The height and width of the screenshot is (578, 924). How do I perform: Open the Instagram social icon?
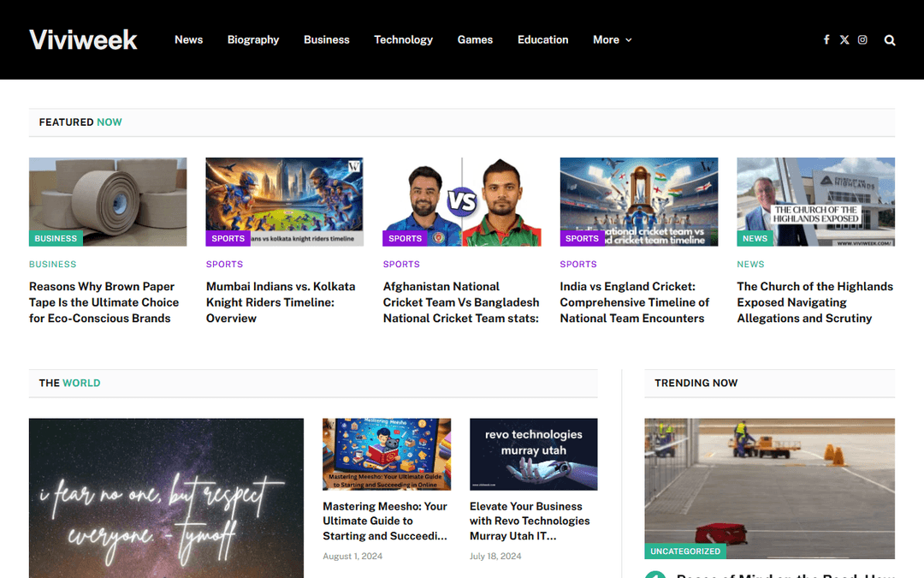click(862, 39)
